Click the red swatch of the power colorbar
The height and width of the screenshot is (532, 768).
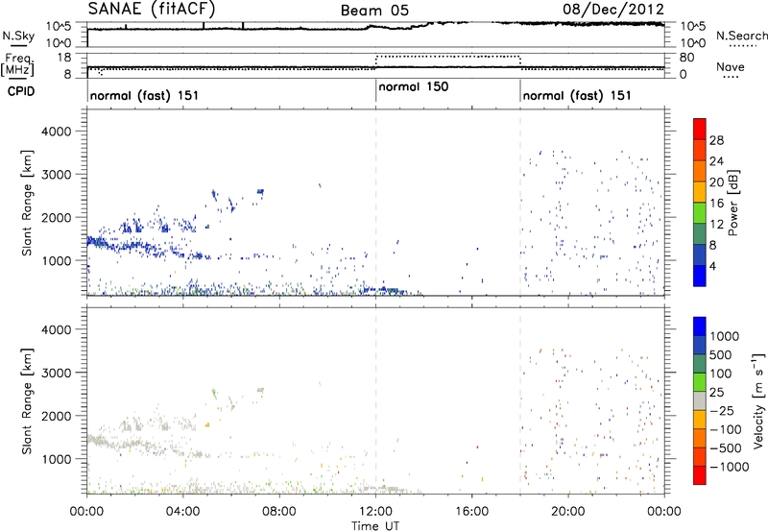point(700,129)
